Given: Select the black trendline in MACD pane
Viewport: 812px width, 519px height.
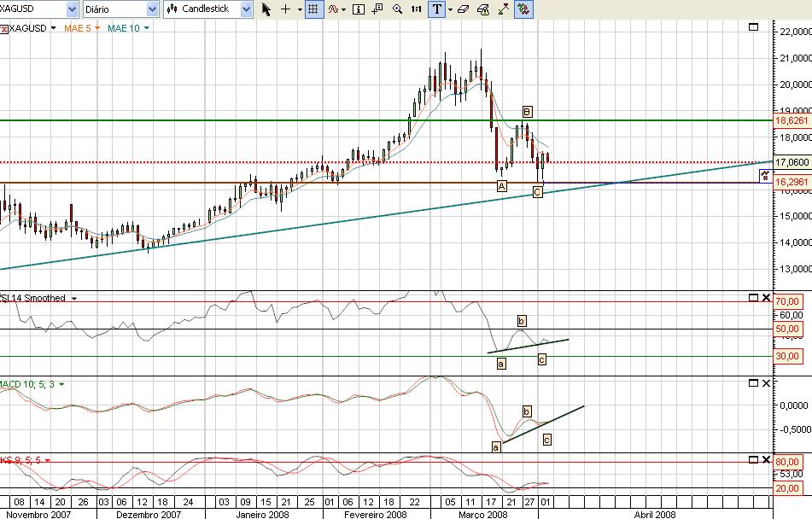Looking at the screenshot, I should pos(543,424).
